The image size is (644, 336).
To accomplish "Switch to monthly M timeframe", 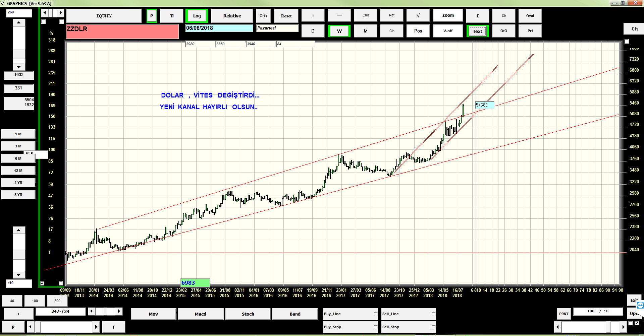I will (x=365, y=31).
